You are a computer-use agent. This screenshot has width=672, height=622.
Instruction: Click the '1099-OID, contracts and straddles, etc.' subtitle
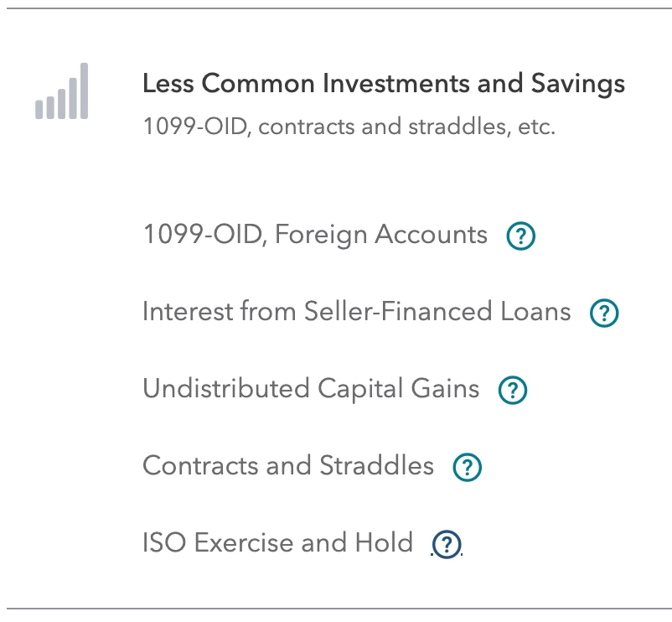(x=349, y=127)
